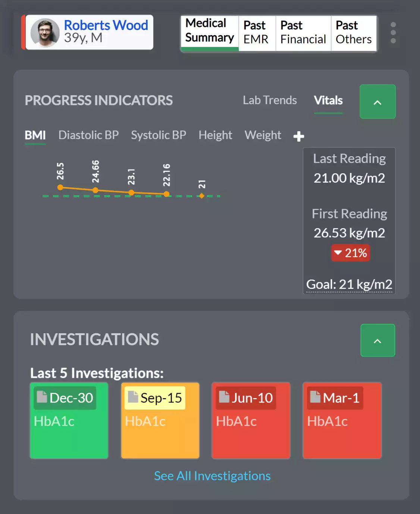Open the patient options overflow menu
Screen dimensions: 420x514
tap(393, 33)
